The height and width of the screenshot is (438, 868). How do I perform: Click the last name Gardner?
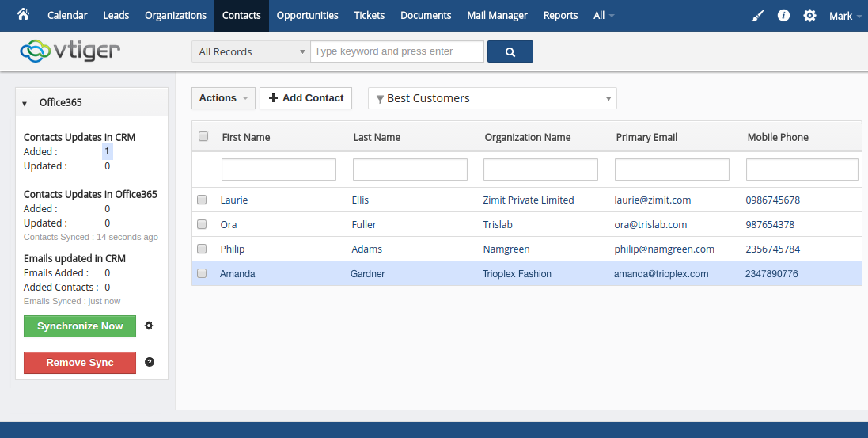click(368, 273)
